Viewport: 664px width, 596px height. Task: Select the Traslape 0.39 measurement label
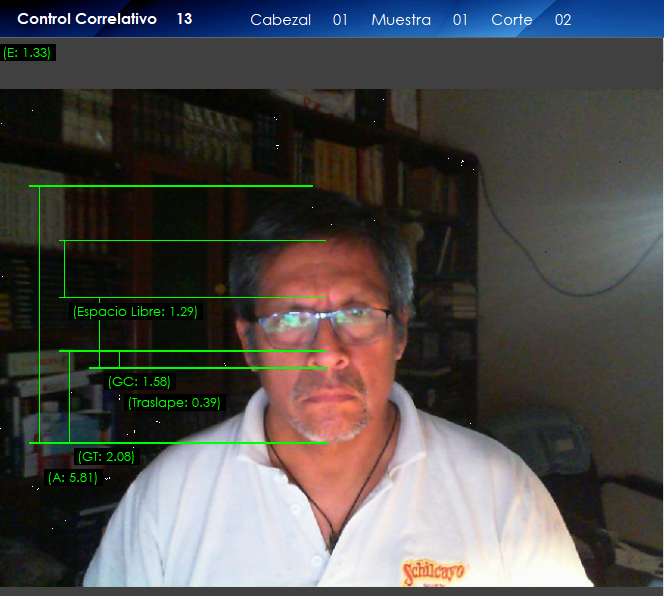[174, 403]
